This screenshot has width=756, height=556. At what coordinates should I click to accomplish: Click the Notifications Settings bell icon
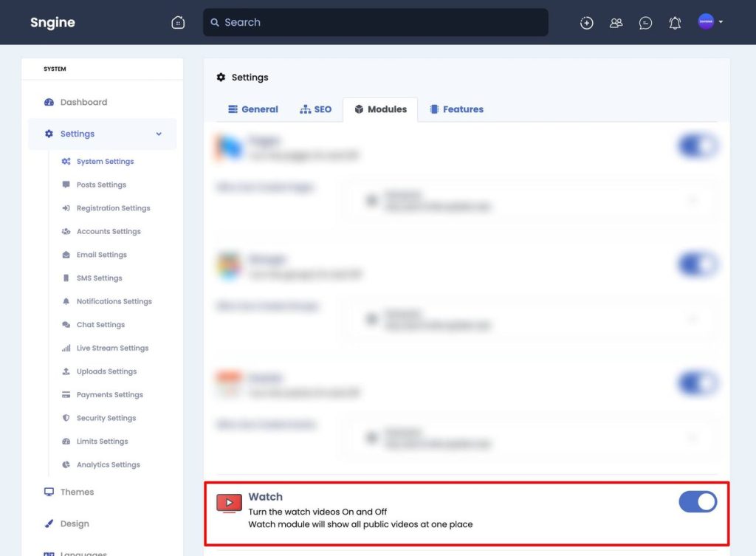point(66,301)
